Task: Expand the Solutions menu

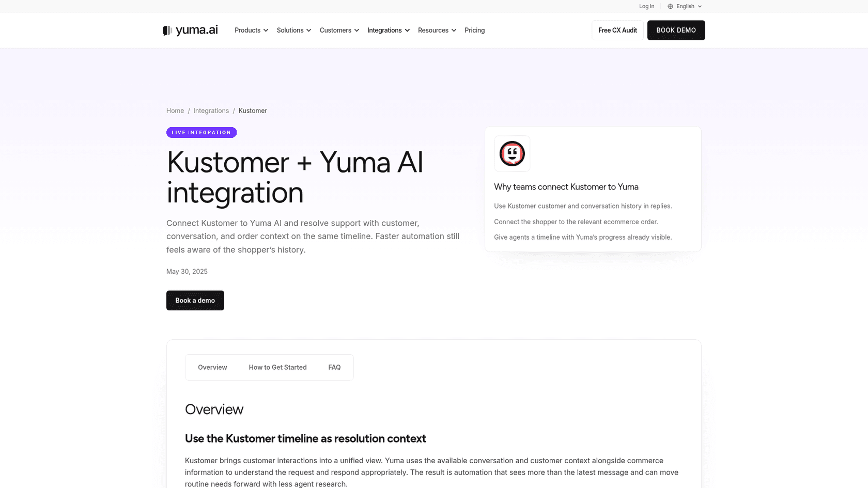Action: (x=293, y=30)
